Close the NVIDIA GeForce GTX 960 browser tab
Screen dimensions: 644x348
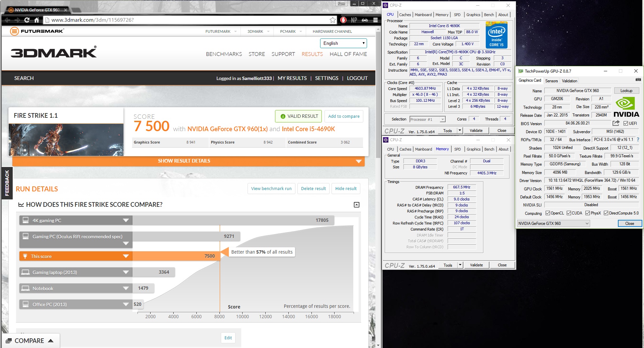(66, 10)
